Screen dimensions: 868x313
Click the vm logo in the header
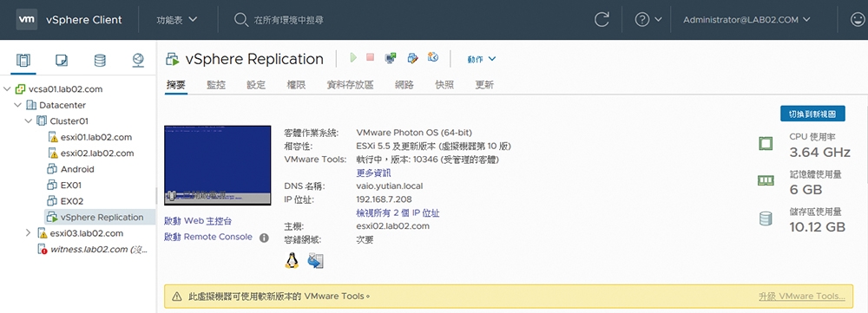click(27, 19)
